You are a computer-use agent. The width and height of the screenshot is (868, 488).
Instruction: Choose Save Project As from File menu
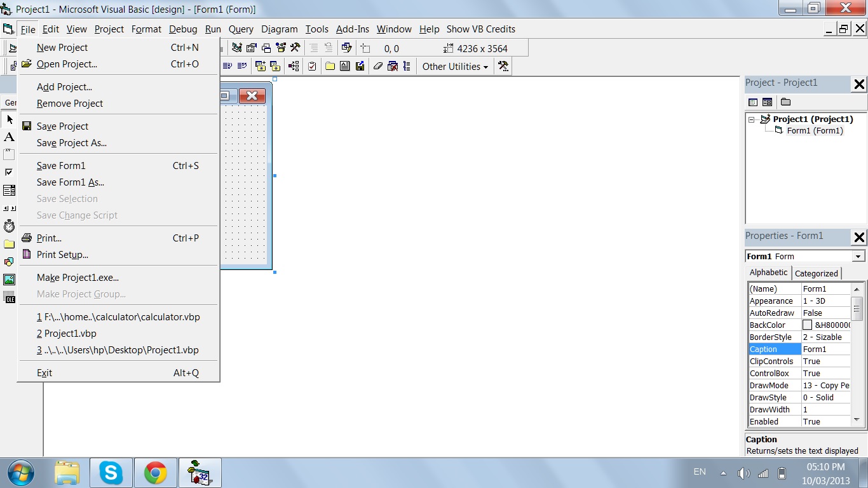pos(72,143)
